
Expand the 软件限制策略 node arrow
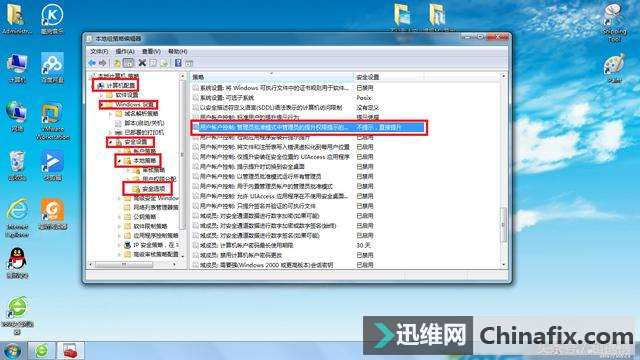coord(119,226)
